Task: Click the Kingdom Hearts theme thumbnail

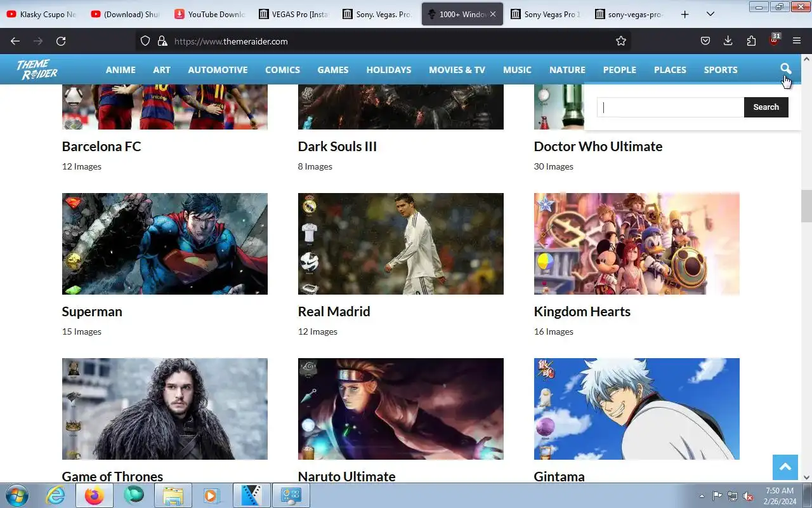Action: [x=637, y=244]
